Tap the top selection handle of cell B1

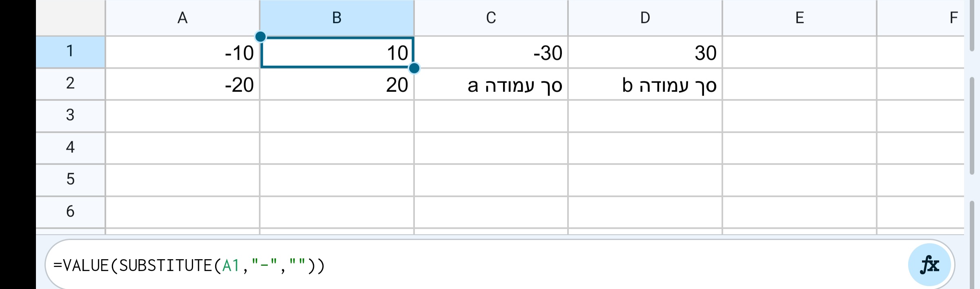point(260,36)
